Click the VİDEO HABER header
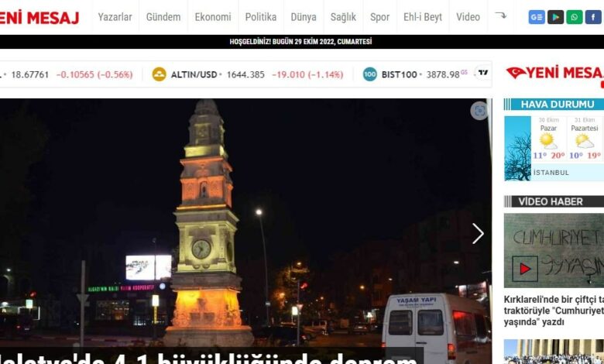Viewport: 604px width, 364px height. [x=554, y=201]
